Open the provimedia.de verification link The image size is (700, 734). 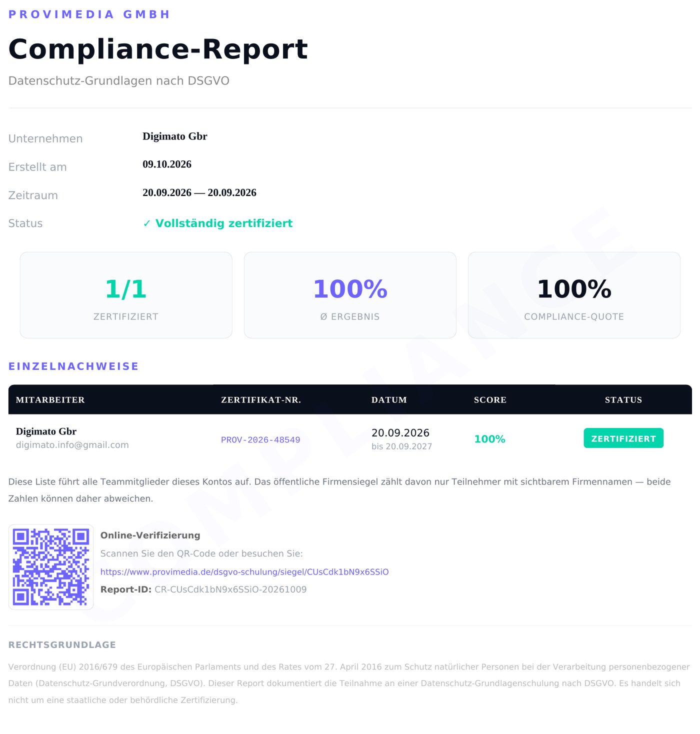[244, 572]
